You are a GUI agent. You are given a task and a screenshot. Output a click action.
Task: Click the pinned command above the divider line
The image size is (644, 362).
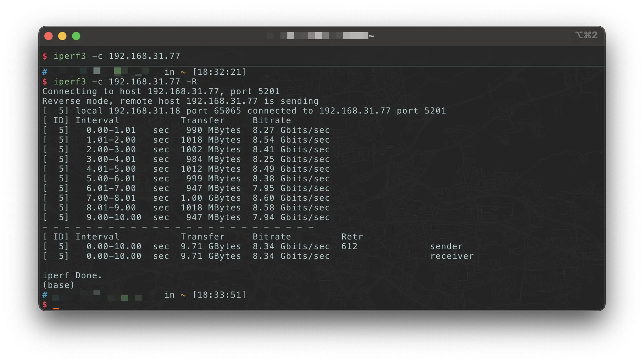point(116,56)
